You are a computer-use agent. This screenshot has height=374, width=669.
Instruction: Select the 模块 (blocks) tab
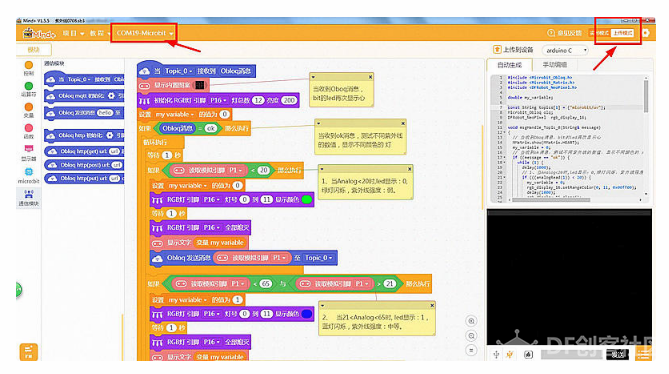coord(34,50)
